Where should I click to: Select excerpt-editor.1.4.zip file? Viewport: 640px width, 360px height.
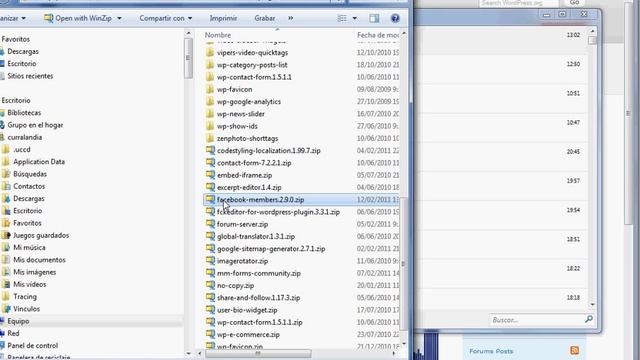coord(249,187)
